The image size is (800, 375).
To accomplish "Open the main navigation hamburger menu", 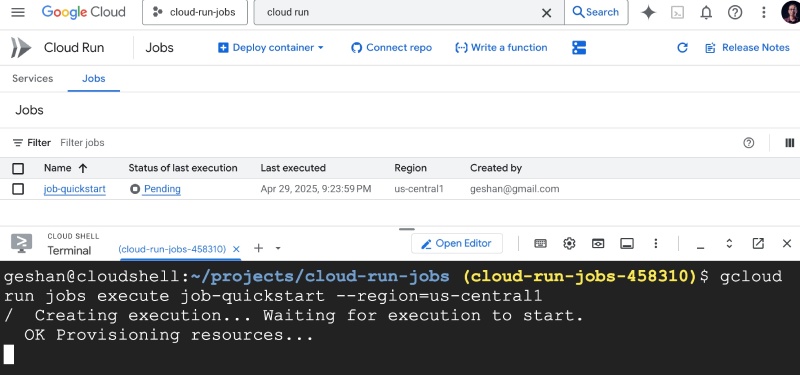I will (x=18, y=12).
